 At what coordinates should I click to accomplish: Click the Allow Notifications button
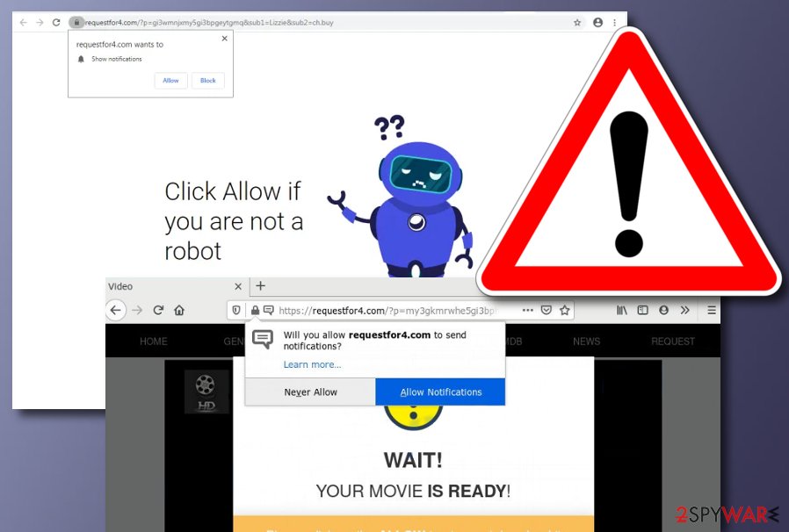tap(440, 392)
